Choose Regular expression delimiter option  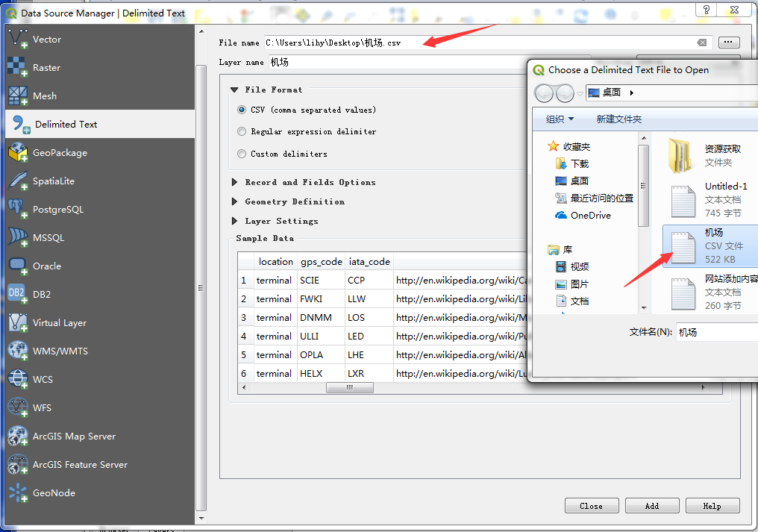242,131
